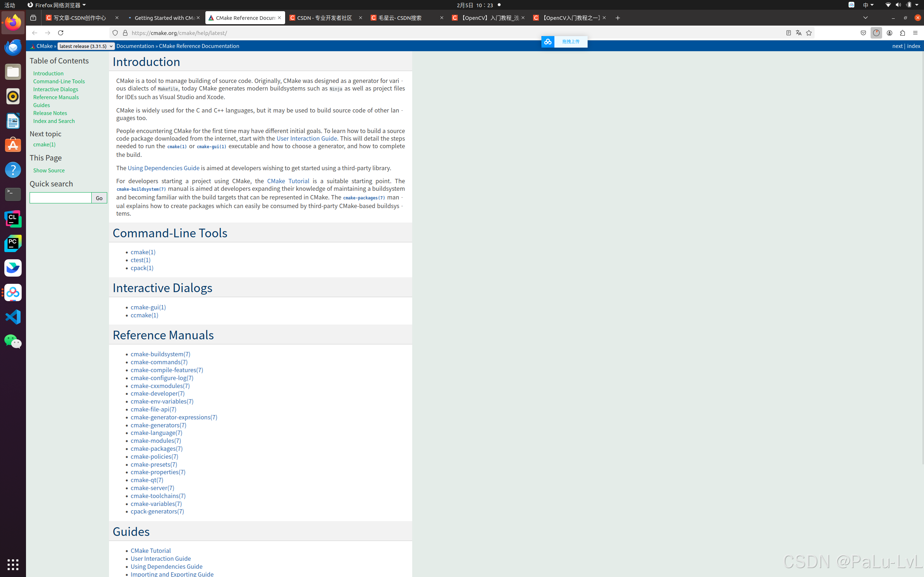
Task: Expand the CMake version dropdown
Action: [86, 46]
